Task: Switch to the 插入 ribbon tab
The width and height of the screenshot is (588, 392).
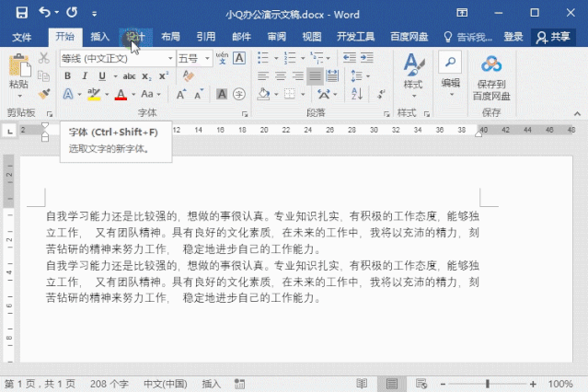Action: pos(100,37)
